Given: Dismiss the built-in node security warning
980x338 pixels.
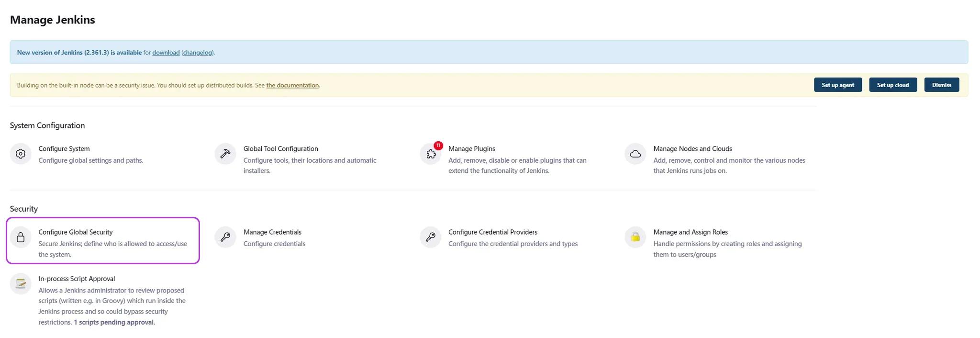Looking at the screenshot, I should (942, 85).
